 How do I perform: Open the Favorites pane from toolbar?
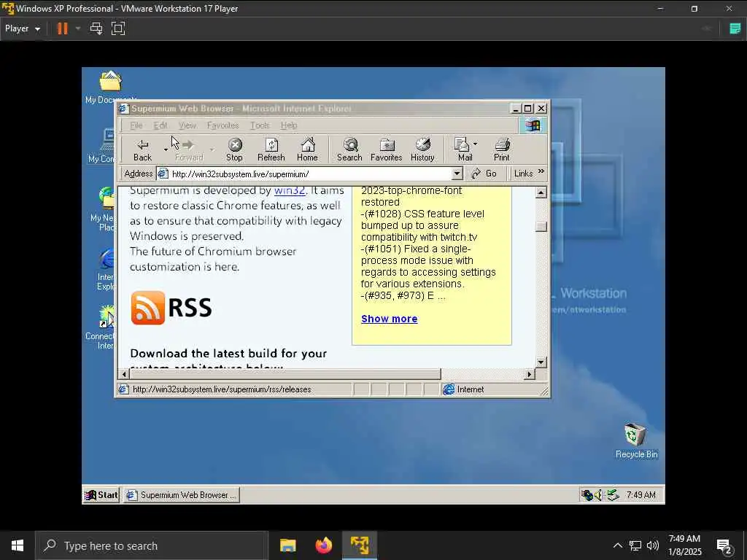tap(387, 149)
